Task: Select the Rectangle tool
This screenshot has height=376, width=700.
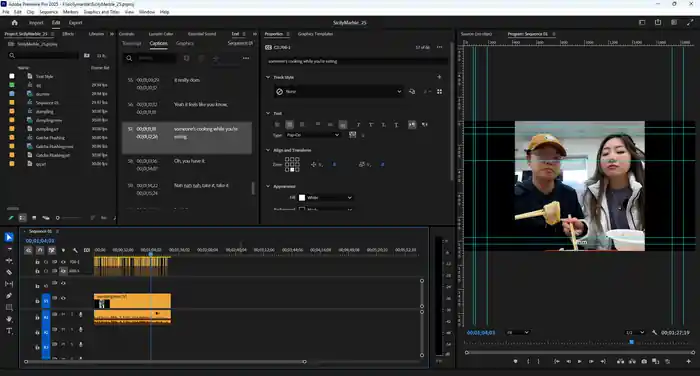Action: coord(9,308)
